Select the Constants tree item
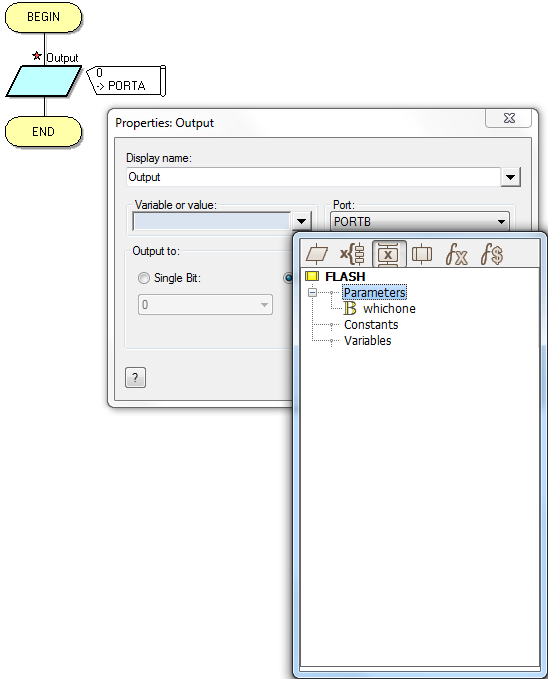 pos(371,324)
